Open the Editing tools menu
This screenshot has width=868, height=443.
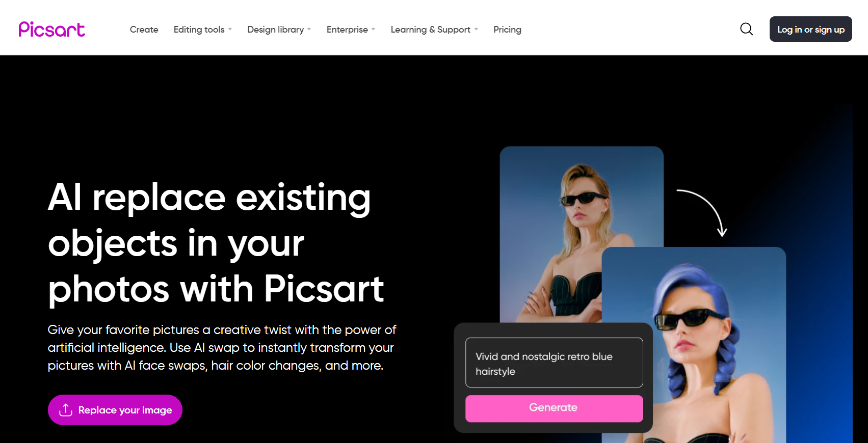[199, 30]
